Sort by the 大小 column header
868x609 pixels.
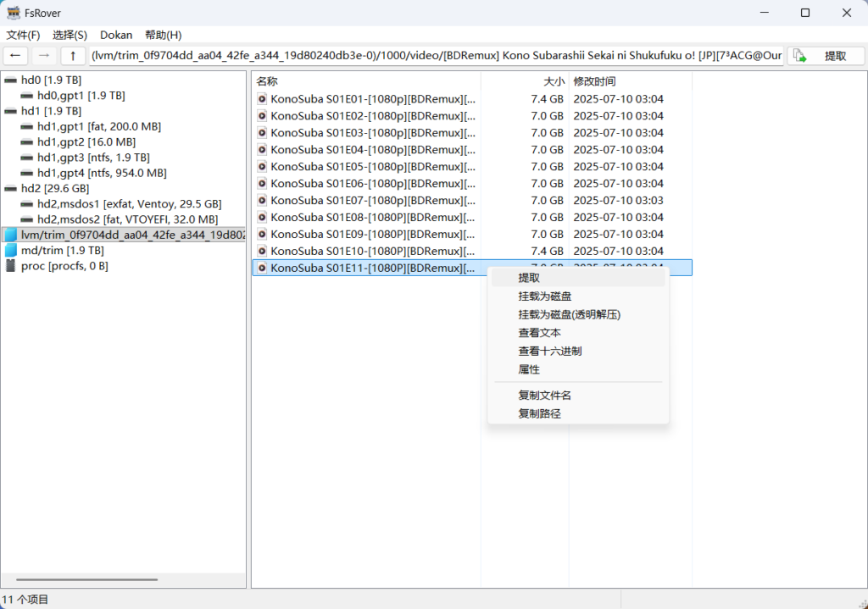pyautogui.click(x=525, y=81)
